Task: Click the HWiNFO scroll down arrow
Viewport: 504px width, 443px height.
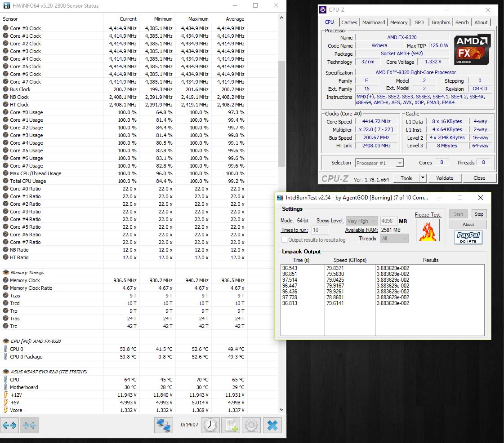Action: (x=281, y=410)
